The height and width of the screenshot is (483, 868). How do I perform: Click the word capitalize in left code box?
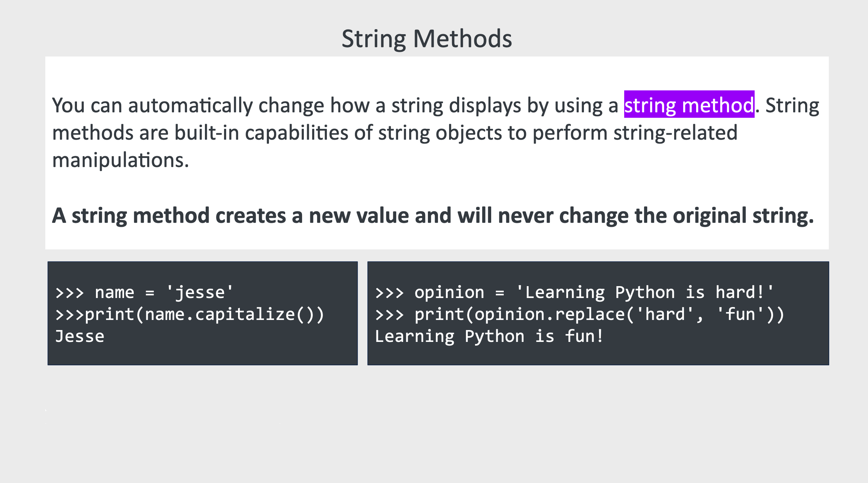click(x=245, y=315)
